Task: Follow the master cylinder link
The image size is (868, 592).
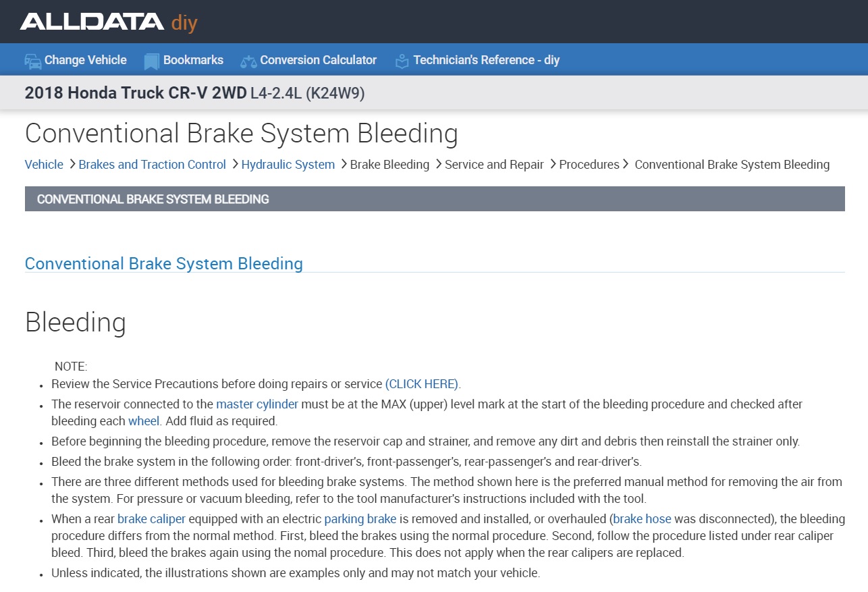Action: (256, 404)
